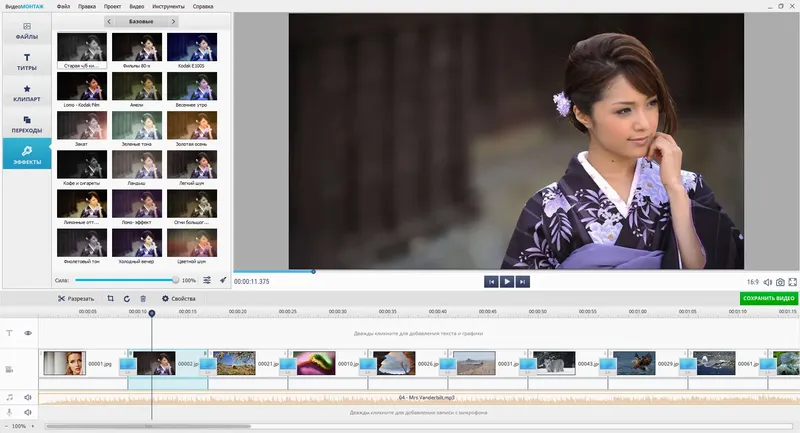Apply the Lomo - Kodak Film effect
Image resolution: width=800 pixels, height=433 pixels.
(x=82, y=90)
